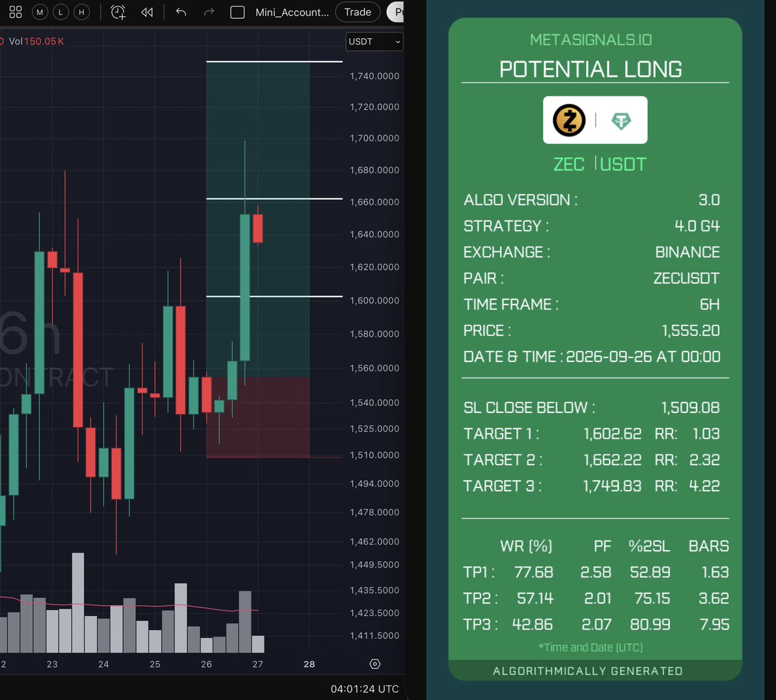
Task: Open the square layout selector icon
Action: coord(237,12)
